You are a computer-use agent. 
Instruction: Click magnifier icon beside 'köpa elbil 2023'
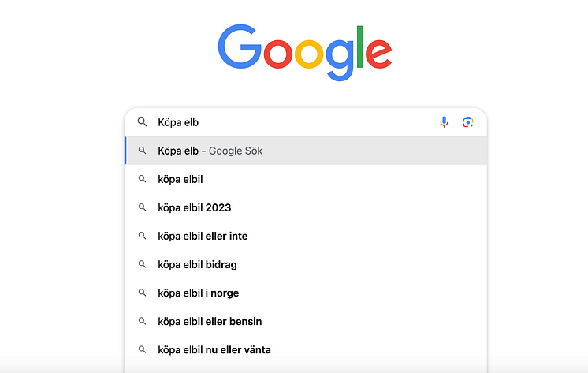[x=142, y=207]
